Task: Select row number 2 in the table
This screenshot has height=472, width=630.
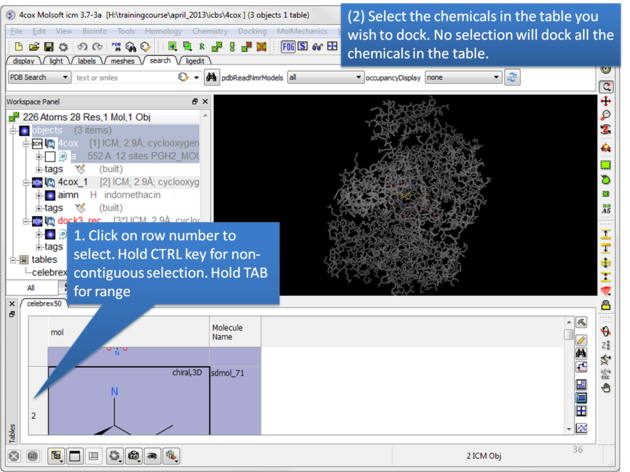Action: (x=34, y=414)
